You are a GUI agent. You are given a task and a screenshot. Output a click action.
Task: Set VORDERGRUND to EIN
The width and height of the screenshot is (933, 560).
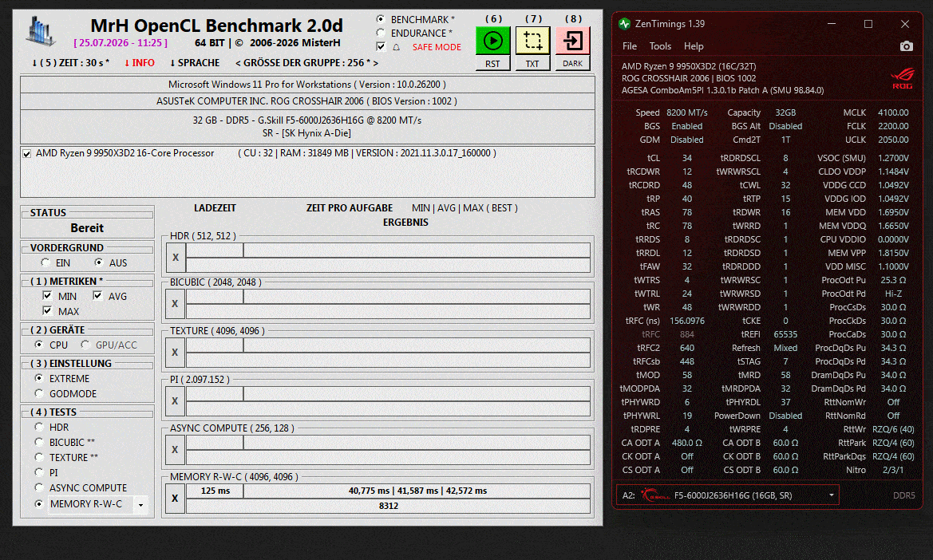pyautogui.click(x=45, y=262)
